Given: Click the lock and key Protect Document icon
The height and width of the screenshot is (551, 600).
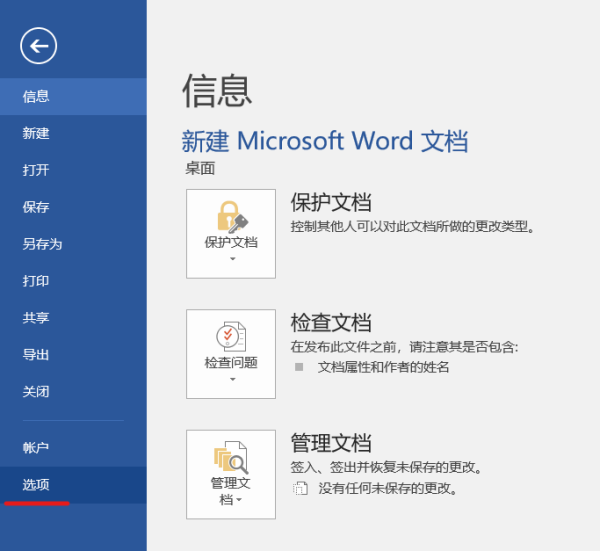Looking at the screenshot, I should (231, 216).
